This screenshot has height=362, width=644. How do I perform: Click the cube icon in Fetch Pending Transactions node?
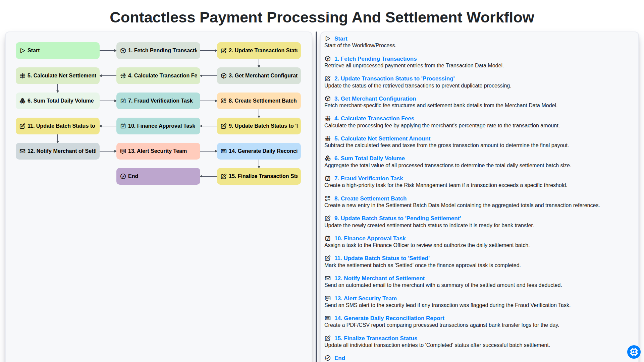(x=123, y=51)
